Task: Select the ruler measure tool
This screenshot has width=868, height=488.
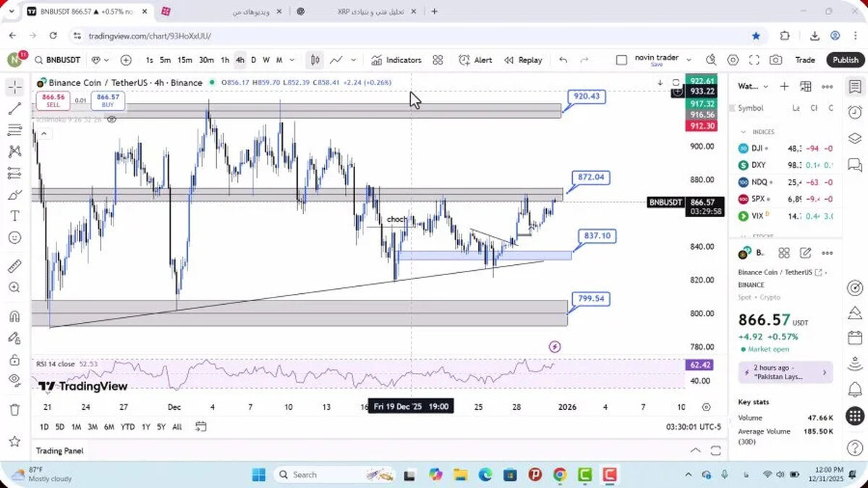Action: (x=14, y=266)
